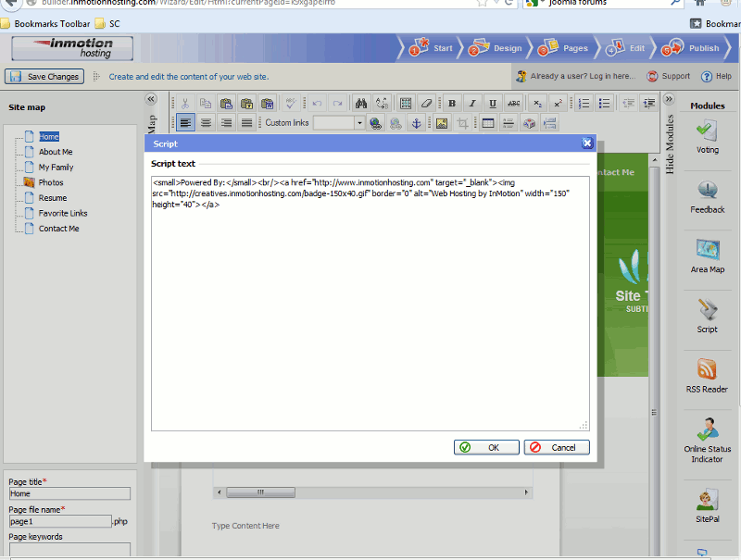Viewport: 741px width, 560px height.
Task: Click the Insert Link globe icon
Action: (375, 123)
